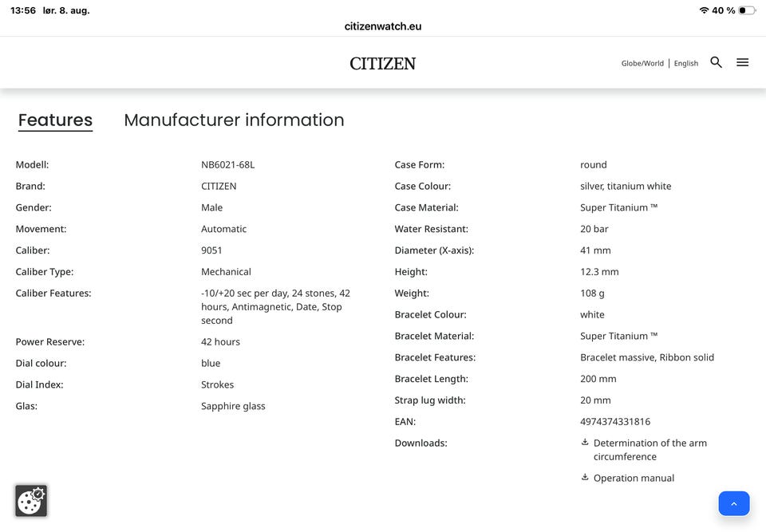This screenshot has width=766, height=532.
Task: Select the EAN value 4974374331816
Action: point(615,422)
